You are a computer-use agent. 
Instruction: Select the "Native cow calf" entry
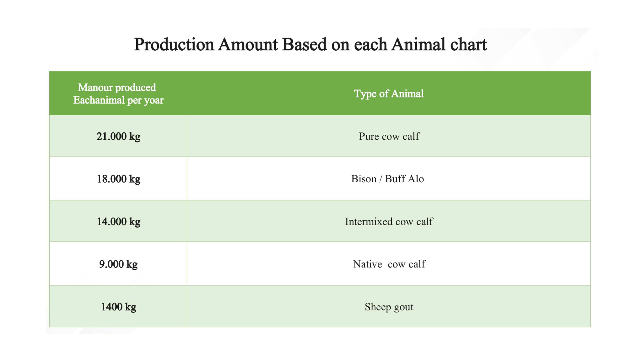[389, 264]
